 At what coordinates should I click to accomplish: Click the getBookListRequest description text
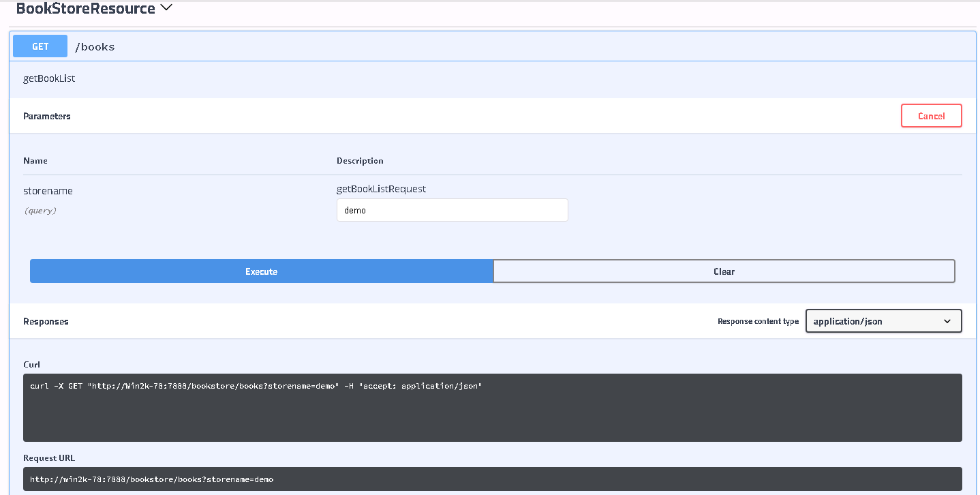click(x=381, y=189)
